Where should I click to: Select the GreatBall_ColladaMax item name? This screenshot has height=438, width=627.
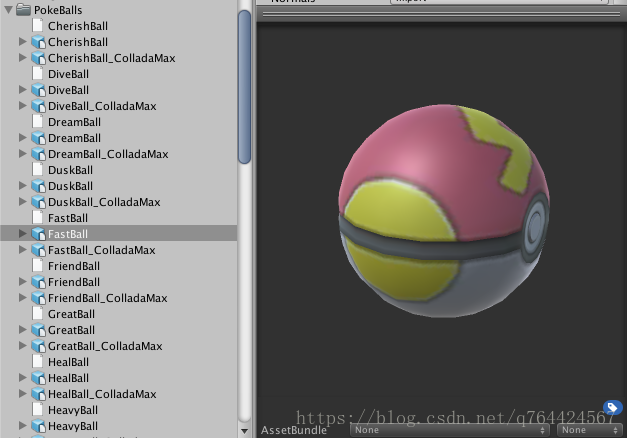pyautogui.click(x=105, y=346)
